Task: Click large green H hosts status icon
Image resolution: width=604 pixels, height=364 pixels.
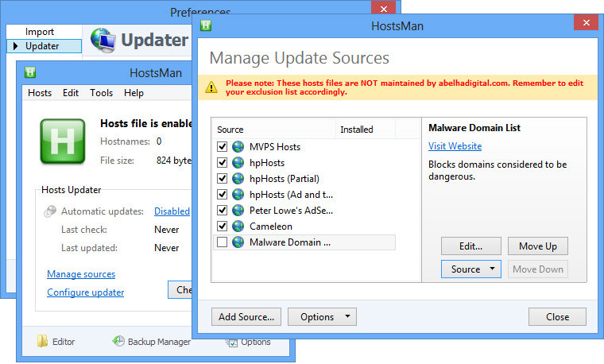Action: (x=63, y=141)
